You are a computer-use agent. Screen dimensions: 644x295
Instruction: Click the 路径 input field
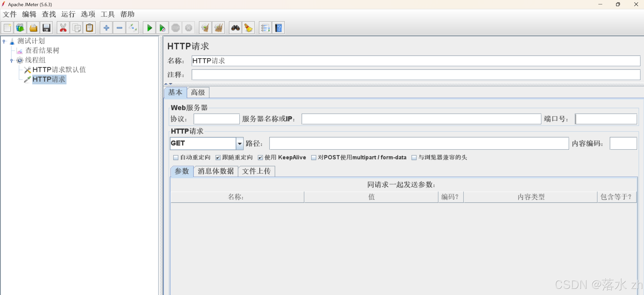[419, 144]
